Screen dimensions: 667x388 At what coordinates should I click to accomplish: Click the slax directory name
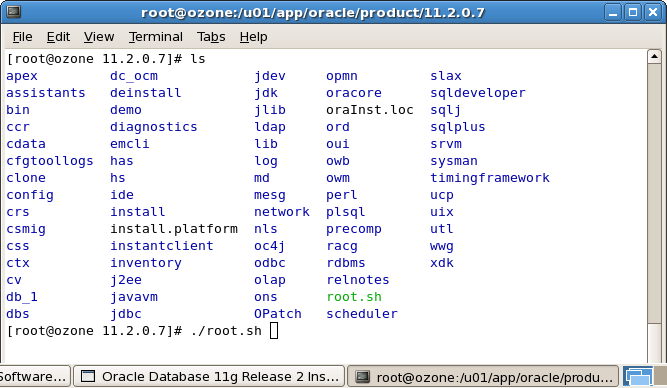(446, 76)
